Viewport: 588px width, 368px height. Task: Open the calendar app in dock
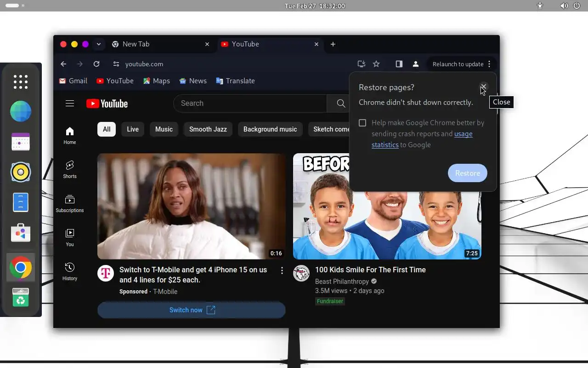[x=21, y=142]
